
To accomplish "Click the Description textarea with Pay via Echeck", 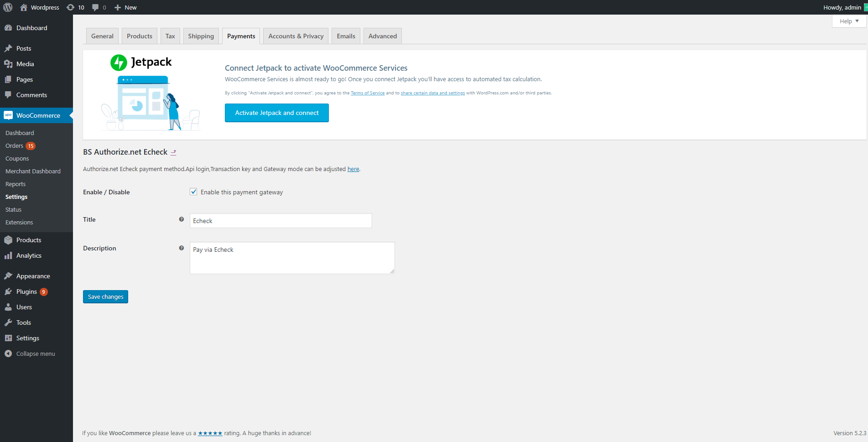I will pyautogui.click(x=292, y=258).
